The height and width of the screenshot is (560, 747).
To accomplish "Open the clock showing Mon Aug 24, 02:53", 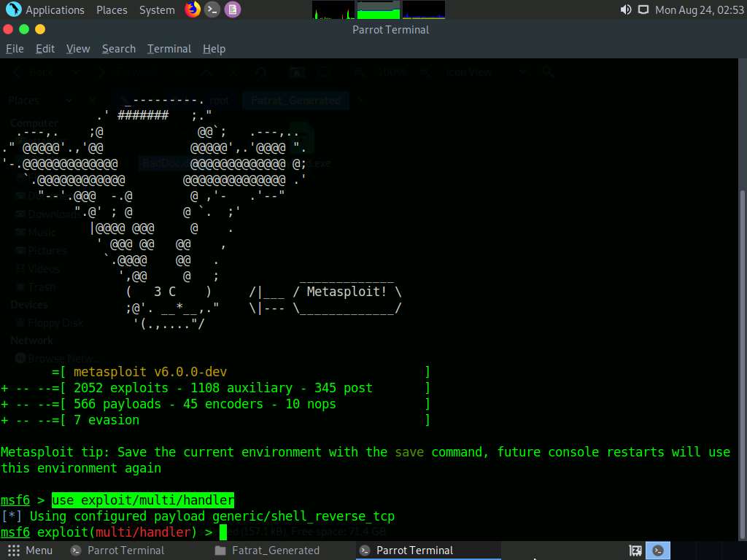I will point(699,10).
